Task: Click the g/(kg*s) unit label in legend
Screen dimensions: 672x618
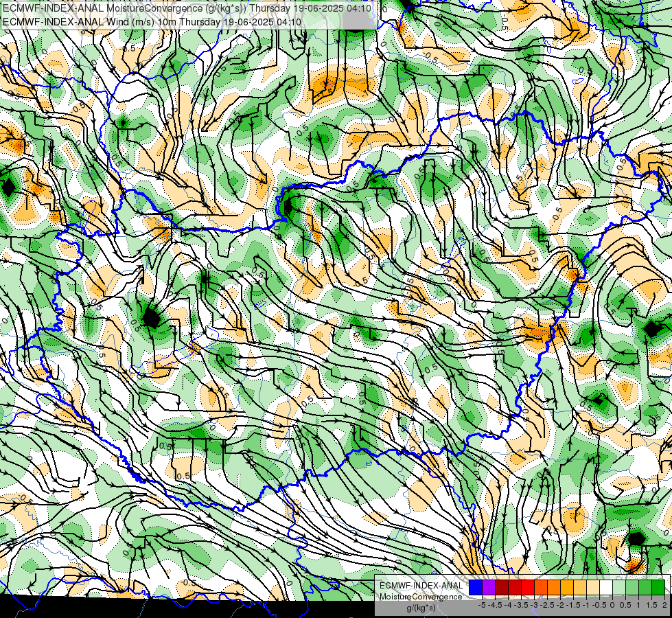Action: tap(421, 608)
